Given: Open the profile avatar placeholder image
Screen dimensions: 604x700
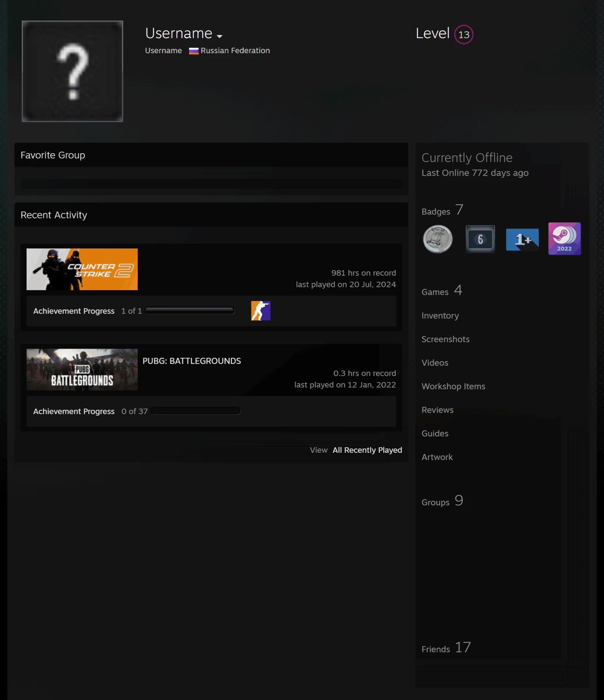Looking at the screenshot, I should click(x=72, y=71).
